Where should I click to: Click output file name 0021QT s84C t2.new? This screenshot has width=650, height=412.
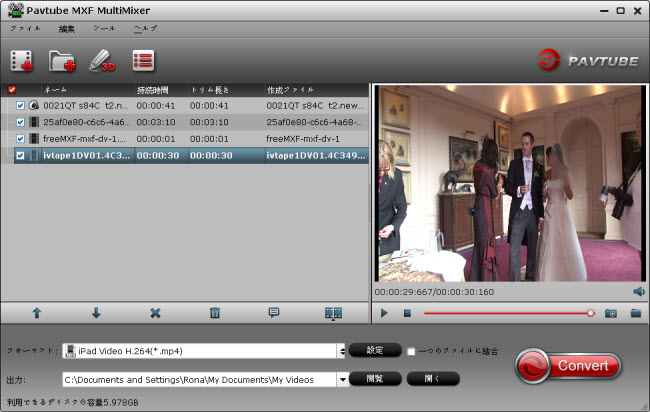pos(315,106)
